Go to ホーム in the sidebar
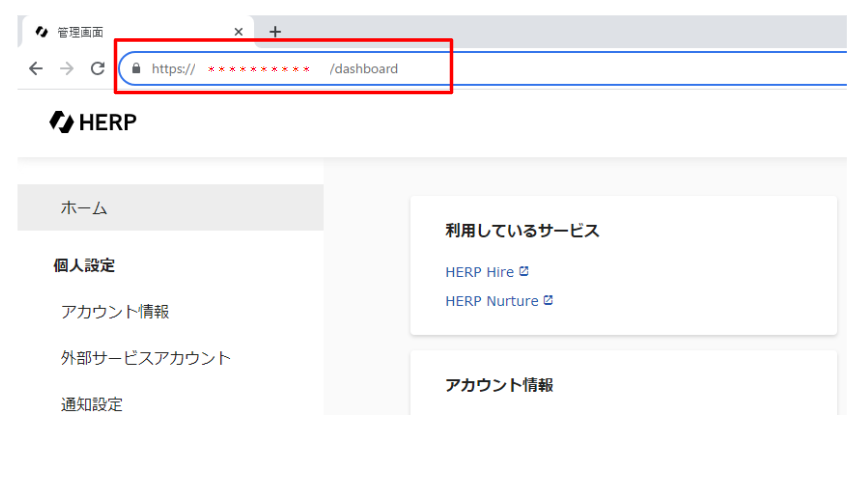857x484 pixels. click(84, 208)
